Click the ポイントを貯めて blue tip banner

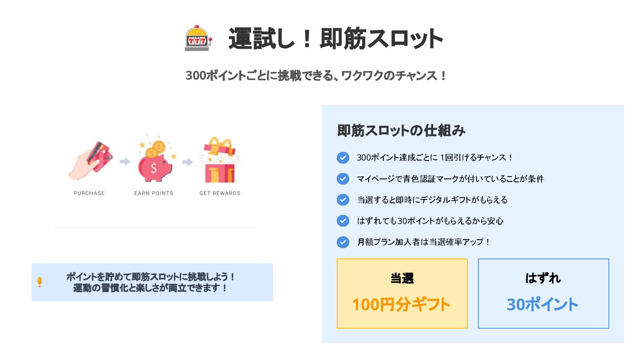(x=152, y=282)
